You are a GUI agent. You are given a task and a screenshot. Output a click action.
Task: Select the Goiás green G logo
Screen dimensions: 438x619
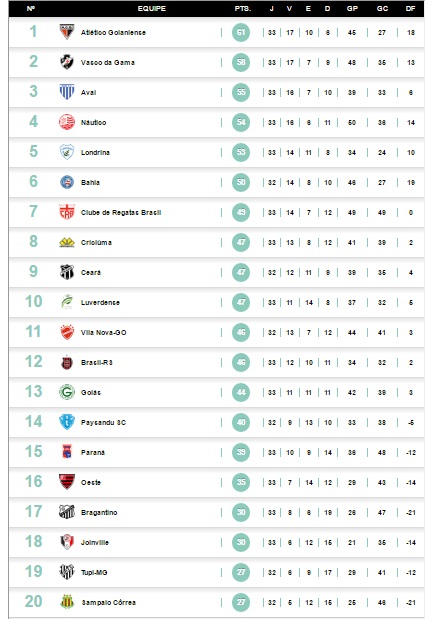tap(67, 392)
